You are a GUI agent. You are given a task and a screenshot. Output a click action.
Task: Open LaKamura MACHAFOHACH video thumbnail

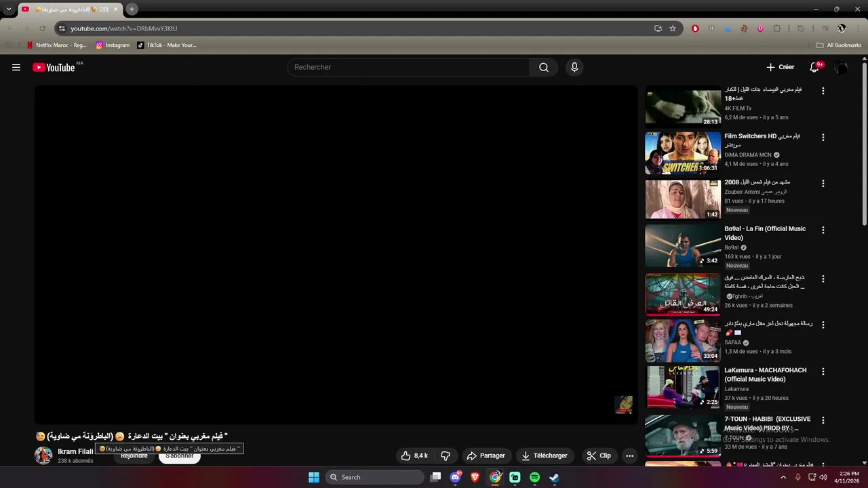(x=683, y=387)
